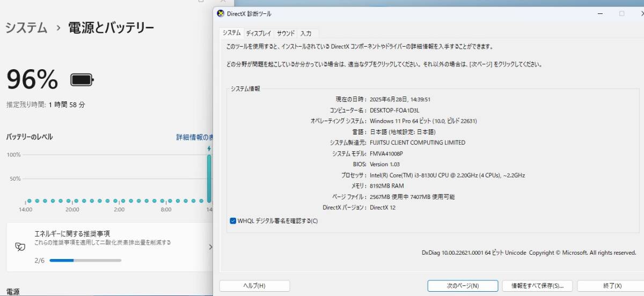This screenshot has width=644, height=296.
Task: Click 情報をすべて保存(S) button
Action: (x=537, y=286)
